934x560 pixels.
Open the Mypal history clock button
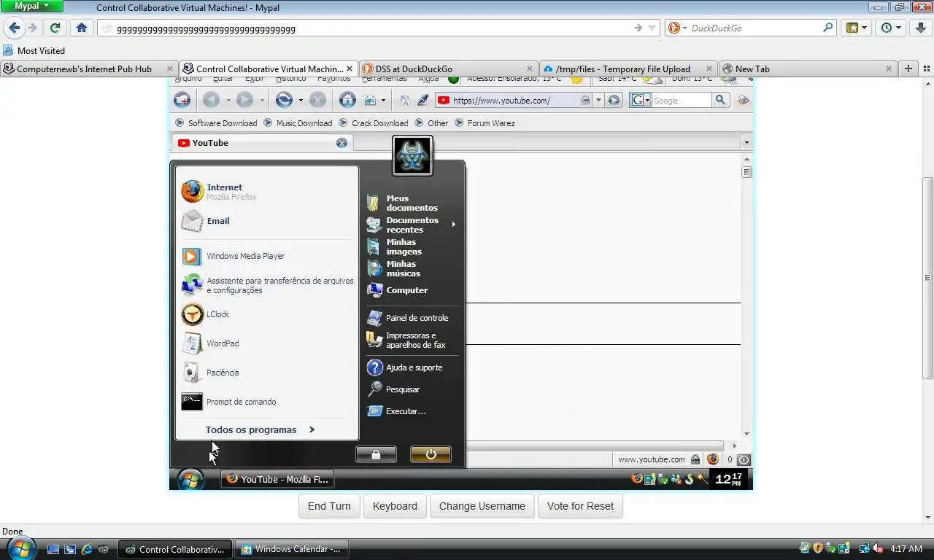pos(891,28)
